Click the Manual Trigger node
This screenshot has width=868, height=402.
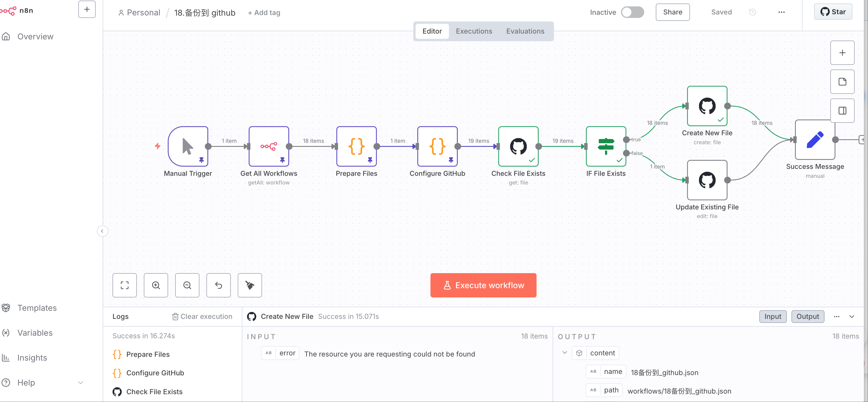pyautogui.click(x=188, y=146)
